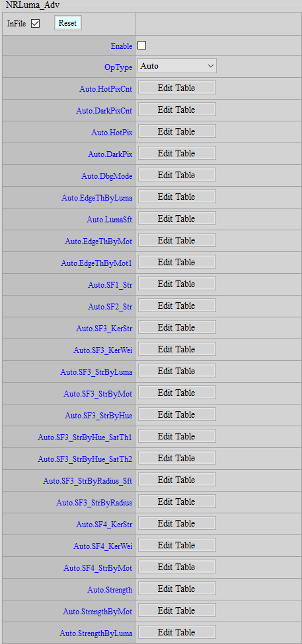Open Edit Table for Auto.HotPix
This screenshot has height=644, width=302.
click(x=177, y=131)
